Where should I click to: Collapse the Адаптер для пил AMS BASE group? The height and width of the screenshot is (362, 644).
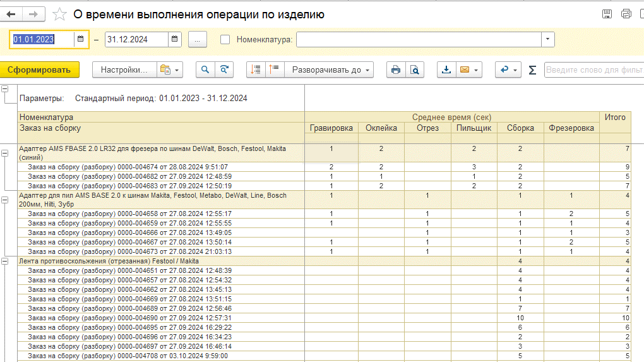tap(6, 200)
